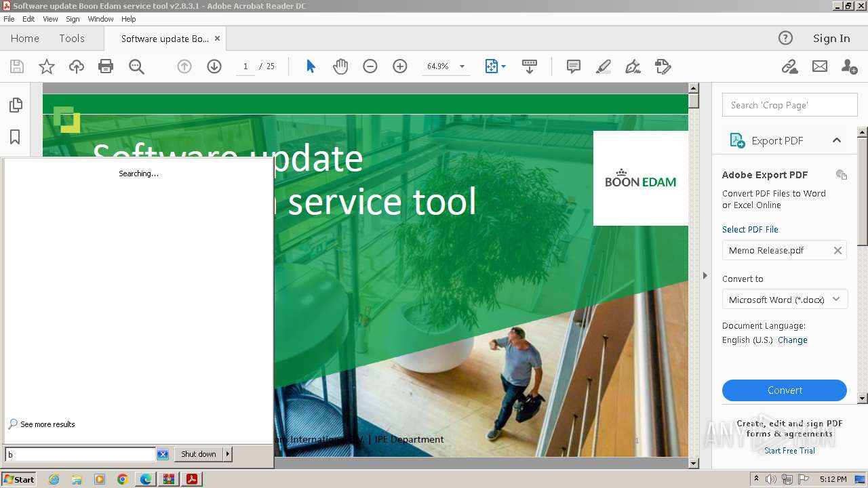The width and height of the screenshot is (868, 488).
Task: Open Google Chrome from the taskbar
Action: tap(123, 479)
